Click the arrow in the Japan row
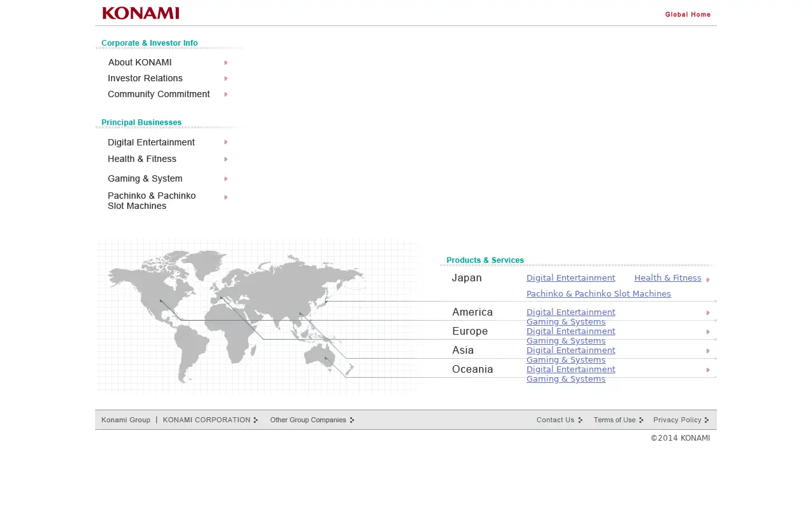Image resolution: width=812 pixels, height=508 pixels. (708, 279)
